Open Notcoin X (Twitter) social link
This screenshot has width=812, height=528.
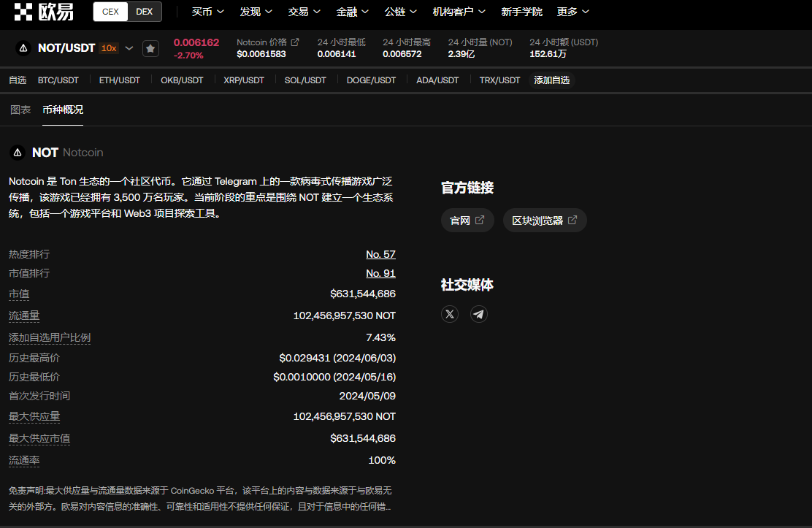(x=451, y=314)
